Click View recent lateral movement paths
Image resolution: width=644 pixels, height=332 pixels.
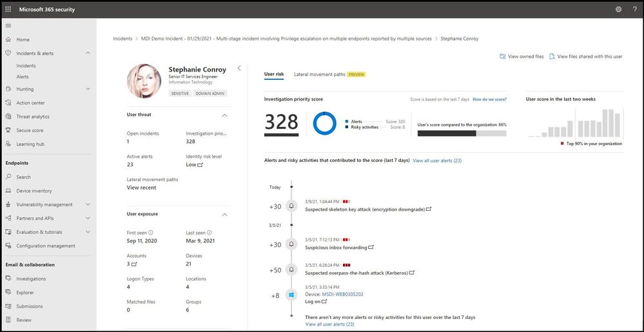coord(141,188)
